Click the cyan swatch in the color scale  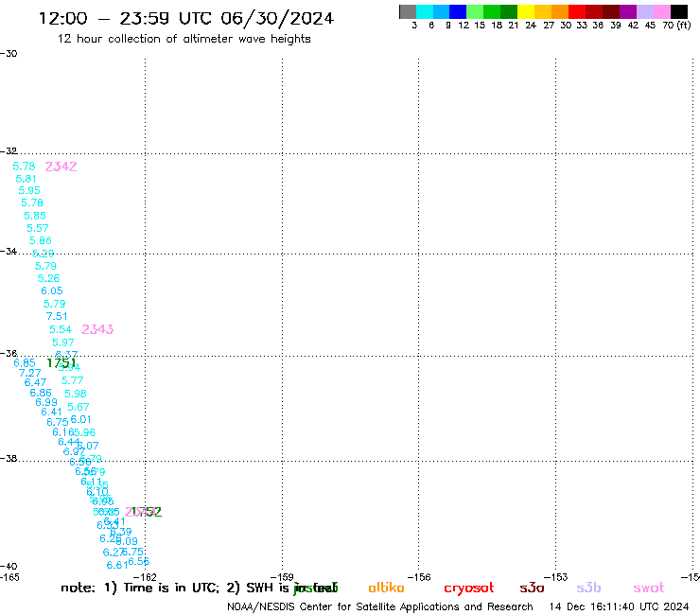click(425, 11)
